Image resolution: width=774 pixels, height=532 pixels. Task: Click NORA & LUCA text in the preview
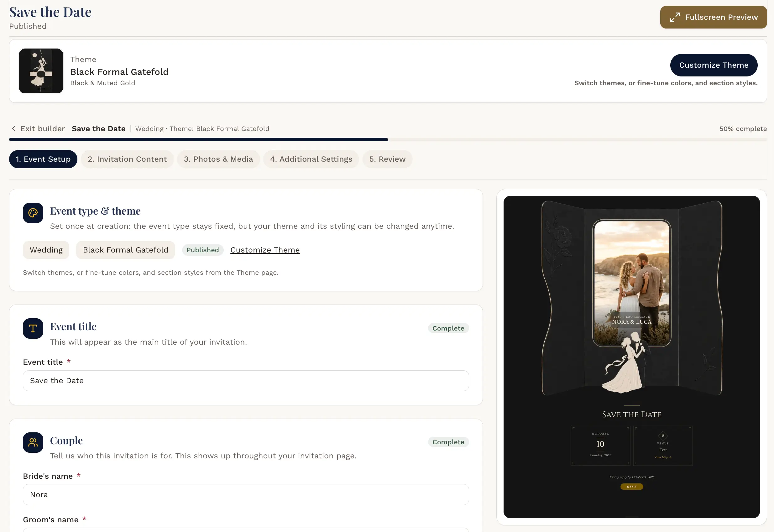point(632,322)
